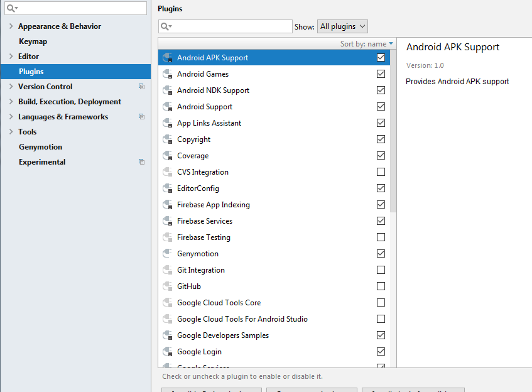Open the Show 'All plugins' dropdown
The height and width of the screenshot is (392, 532).
point(342,26)
